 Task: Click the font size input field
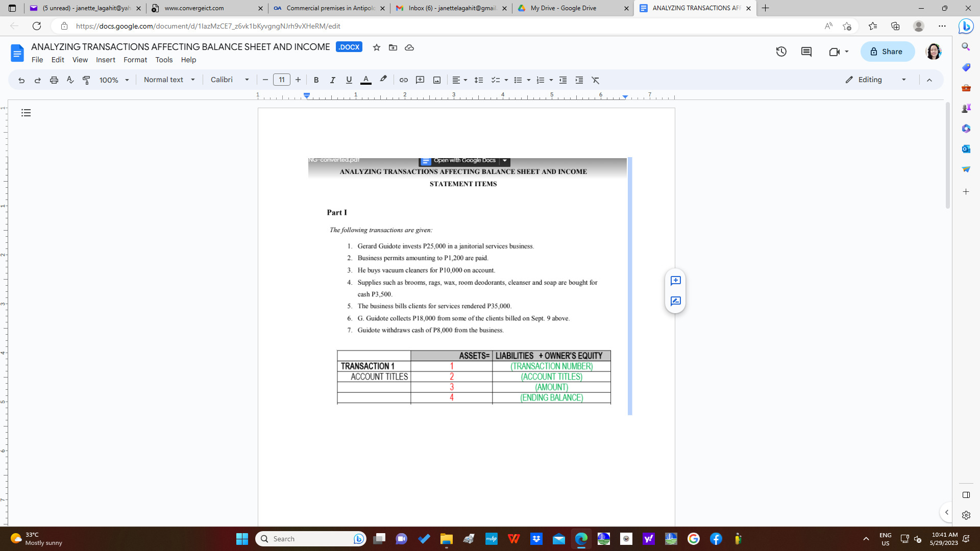(281, 80)
